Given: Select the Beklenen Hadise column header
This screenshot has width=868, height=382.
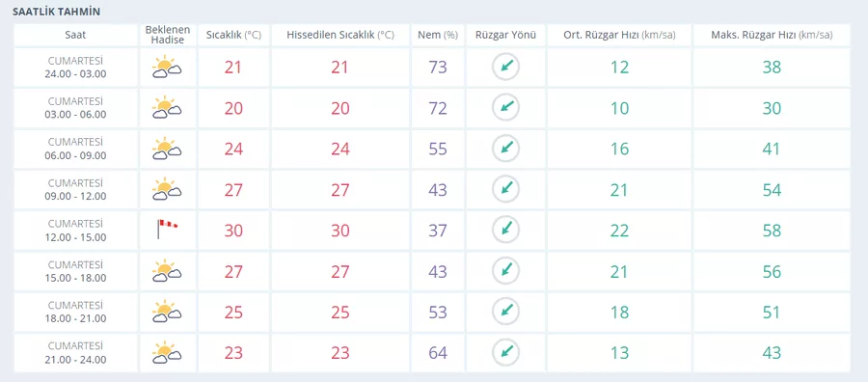Looking at the screenshot, I should click(x=168, y=35).
